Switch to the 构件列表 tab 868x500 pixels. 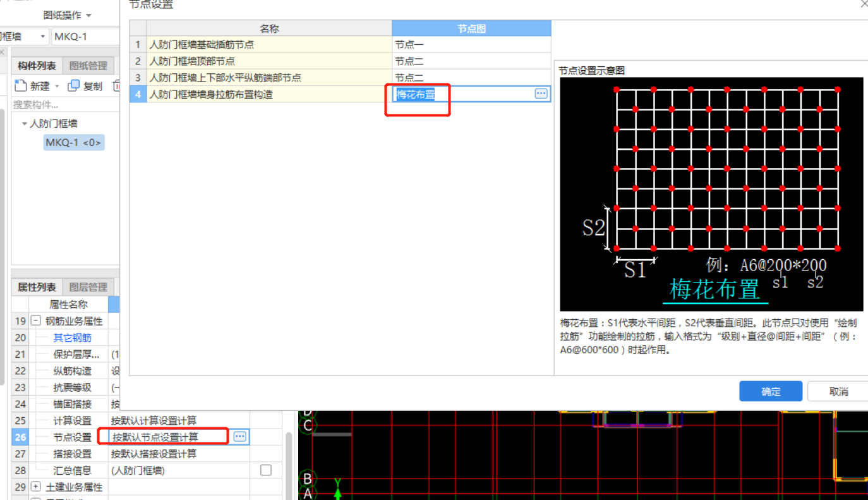37,65
